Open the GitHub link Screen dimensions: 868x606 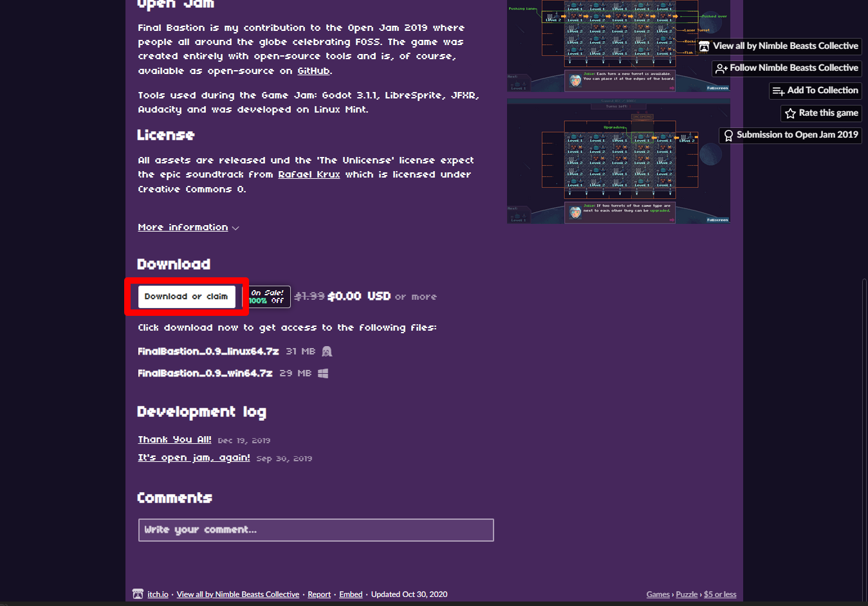click(313, 71)
